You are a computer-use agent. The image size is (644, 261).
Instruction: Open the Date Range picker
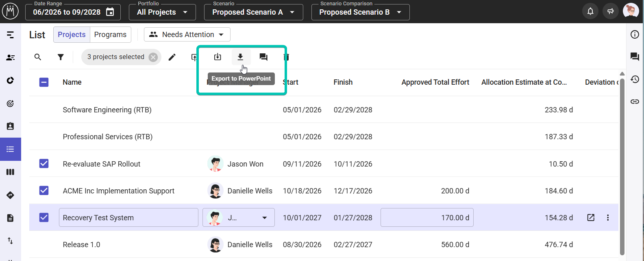click(73, 12)
